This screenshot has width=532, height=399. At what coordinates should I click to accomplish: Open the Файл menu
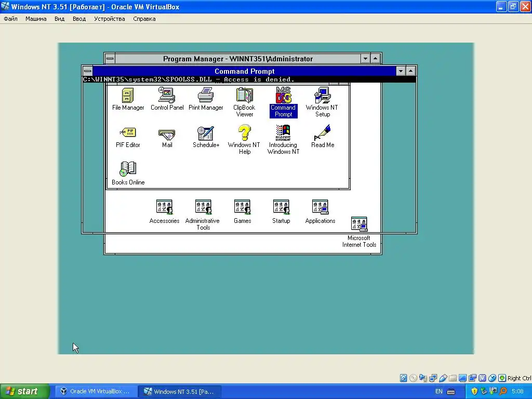tap(10, 19)
